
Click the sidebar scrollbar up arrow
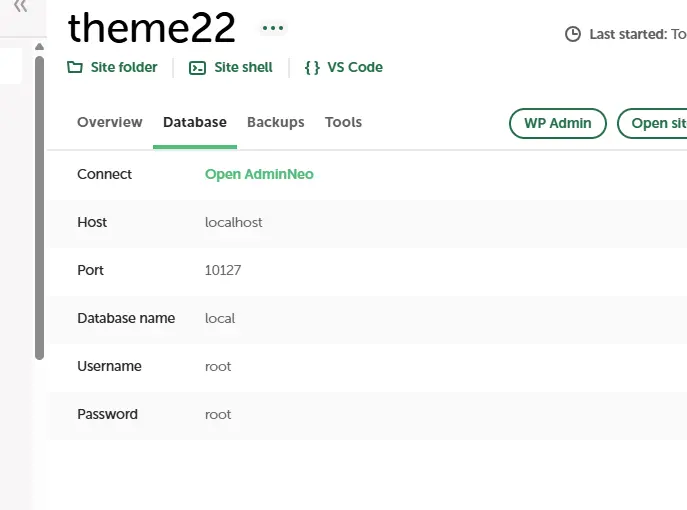[x=39, y=47]
